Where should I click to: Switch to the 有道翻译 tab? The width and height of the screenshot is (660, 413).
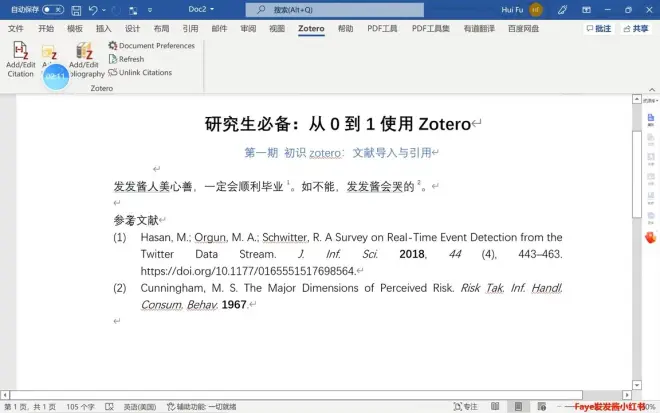pos(479,28)
